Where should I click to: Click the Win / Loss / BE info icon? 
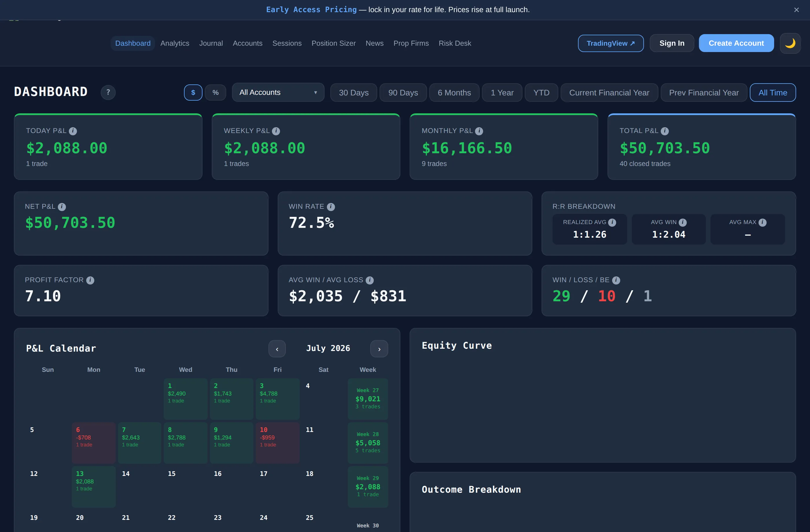pyautogui.click(x=616, y=280)
